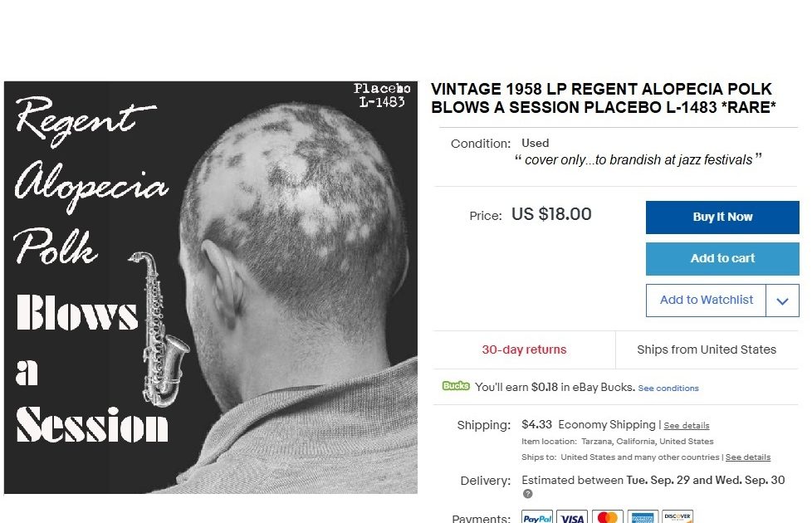The image size is (812, 523).
Task: Select the Visa payment icon
Action: coord(572,517)
